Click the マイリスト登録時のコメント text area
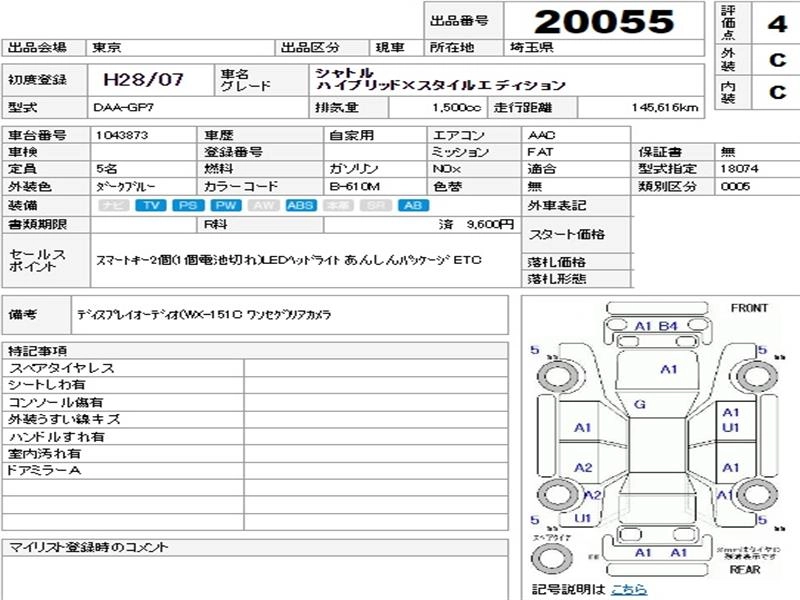 (x=255, y=578)
